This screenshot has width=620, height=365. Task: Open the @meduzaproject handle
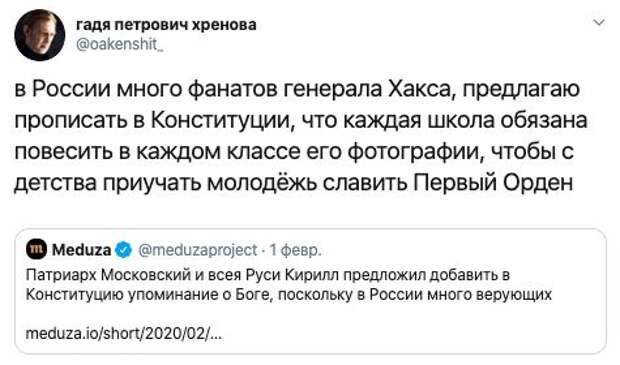198,250
